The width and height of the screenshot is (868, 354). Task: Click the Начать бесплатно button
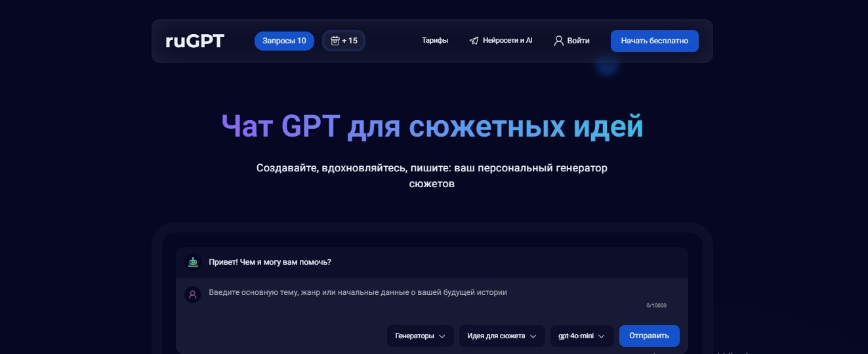[654, 41]
